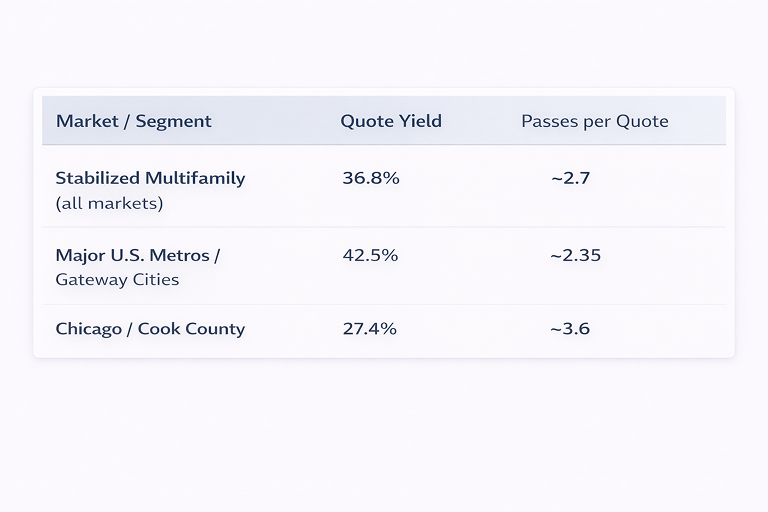Image resolution: width=768 pixels, height=512 pixels.
Task: Select the Passes per Quote column header
Action: [594, 121]
